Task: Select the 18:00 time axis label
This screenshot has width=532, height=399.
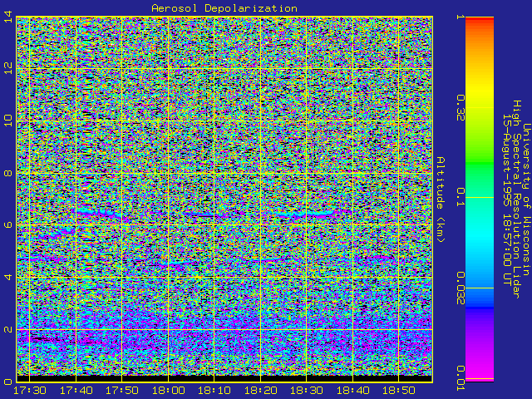Action: (168, 391)
